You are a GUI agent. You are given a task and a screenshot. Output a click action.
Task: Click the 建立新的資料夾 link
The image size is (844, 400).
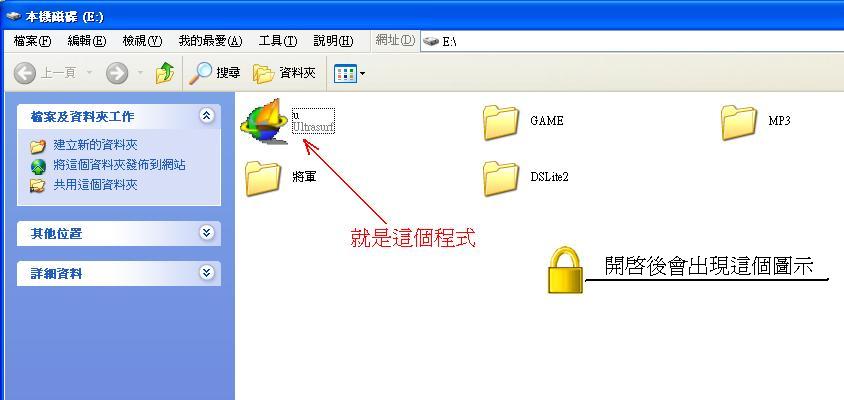point(95,145)
